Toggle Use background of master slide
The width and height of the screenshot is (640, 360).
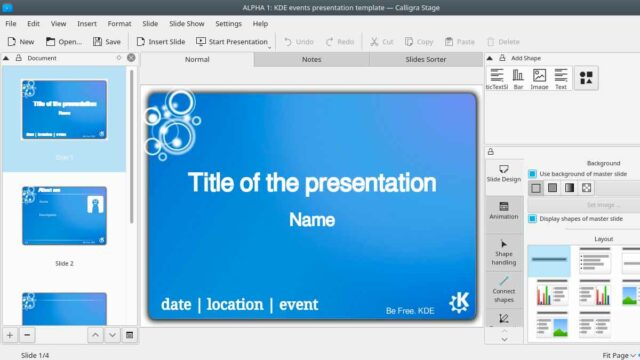pos(532,174)
